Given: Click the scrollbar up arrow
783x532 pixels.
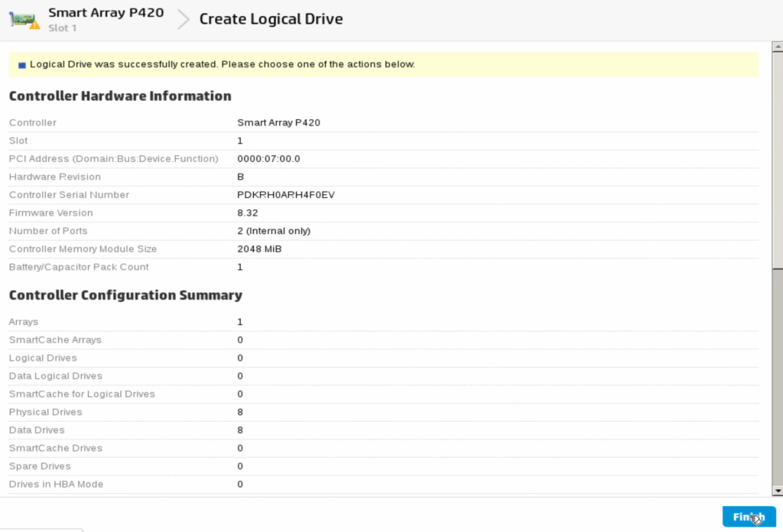Looking at the screenshot, I should click(x=777, y=47).
